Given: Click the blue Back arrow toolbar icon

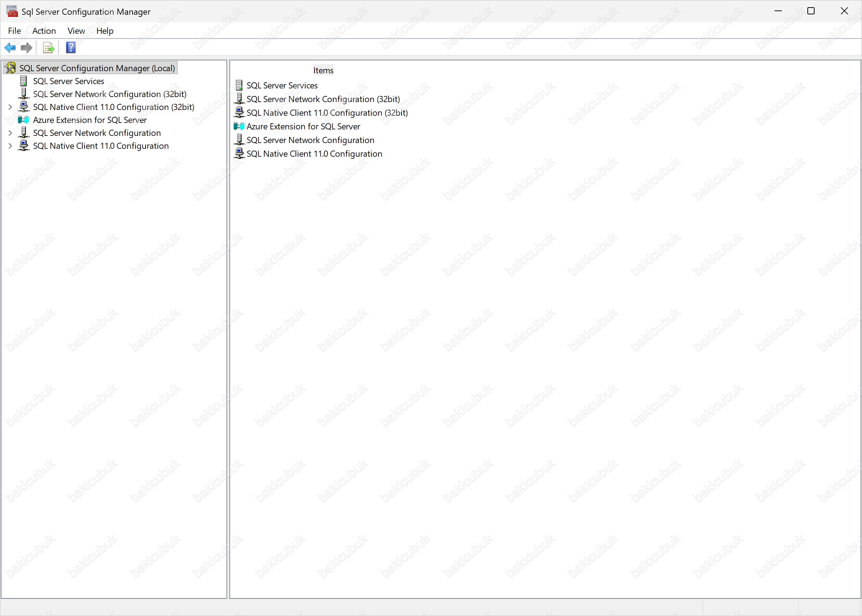Looking at the screenshot, I should coord(10,48).
